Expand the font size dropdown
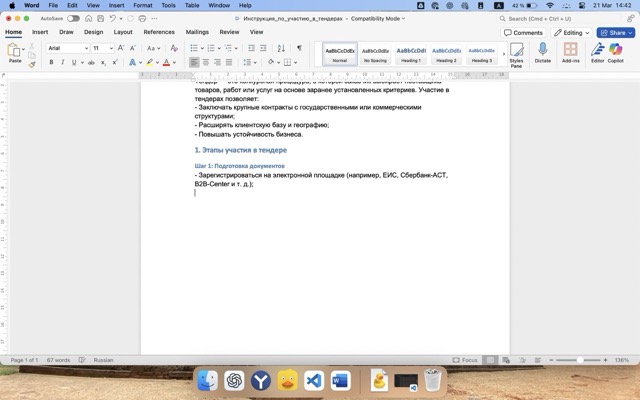The height and width of the screenshot is (400, 640). (104, 48)
